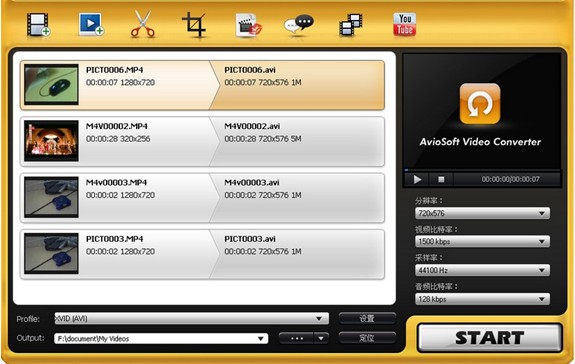Image resolution: width=575 pixels, height=364 pixels.
Task: Click the PICT0006.avi output name
Action: coord(250,70)
